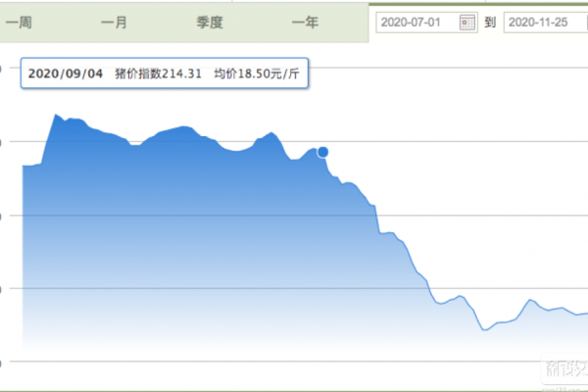
Task: Click the lowest trough of the price line
Action: point(484,330)
